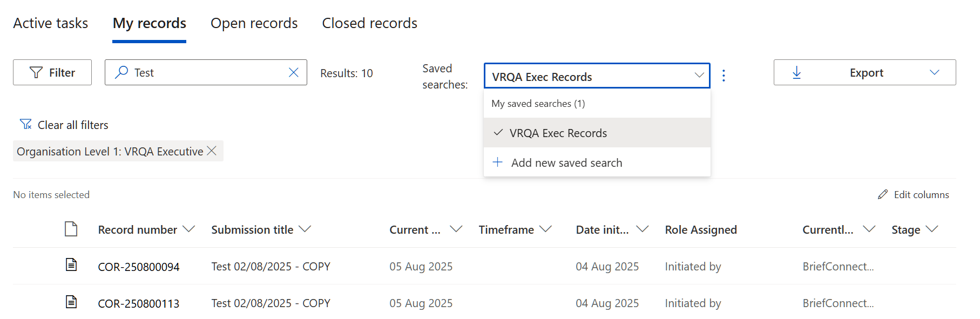Switch to the Open records tab
This screenshot has height=319, width=980.
[x=254, y=23]
